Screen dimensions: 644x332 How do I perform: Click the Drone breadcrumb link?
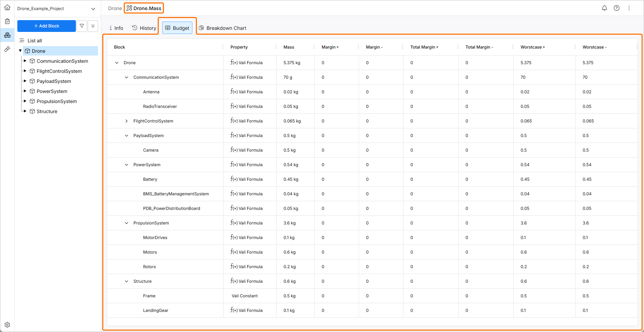(115, 8)
